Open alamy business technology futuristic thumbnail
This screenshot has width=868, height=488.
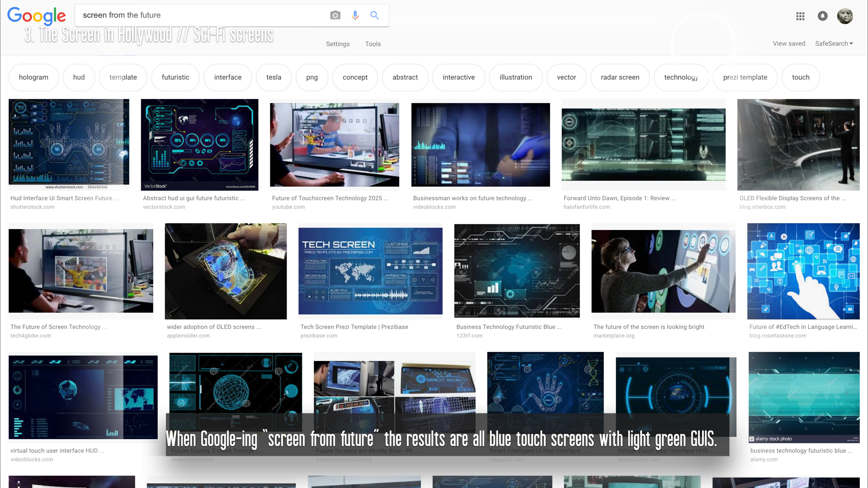click(804, 397)
